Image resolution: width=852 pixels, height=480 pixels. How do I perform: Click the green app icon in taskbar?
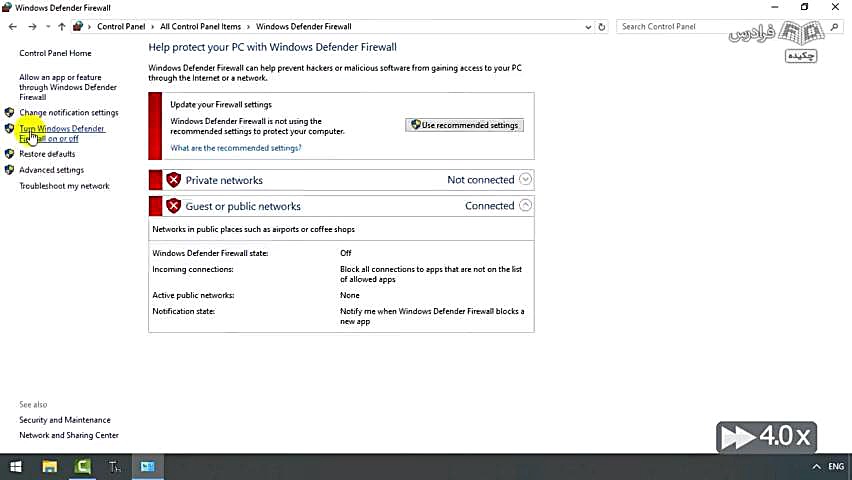(83, 466)
